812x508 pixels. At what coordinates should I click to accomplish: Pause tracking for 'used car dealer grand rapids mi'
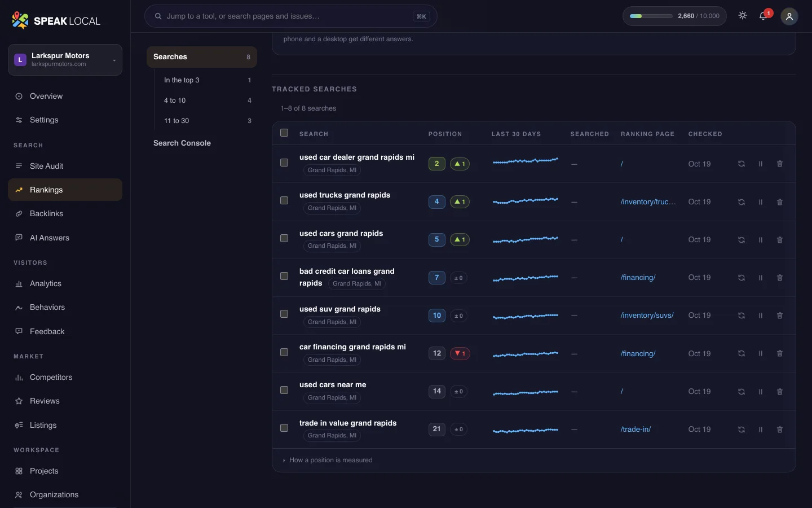pos(761,164)
